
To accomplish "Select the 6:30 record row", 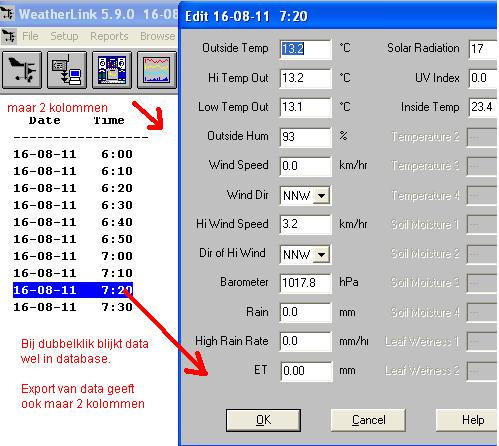I will [73, 205].
